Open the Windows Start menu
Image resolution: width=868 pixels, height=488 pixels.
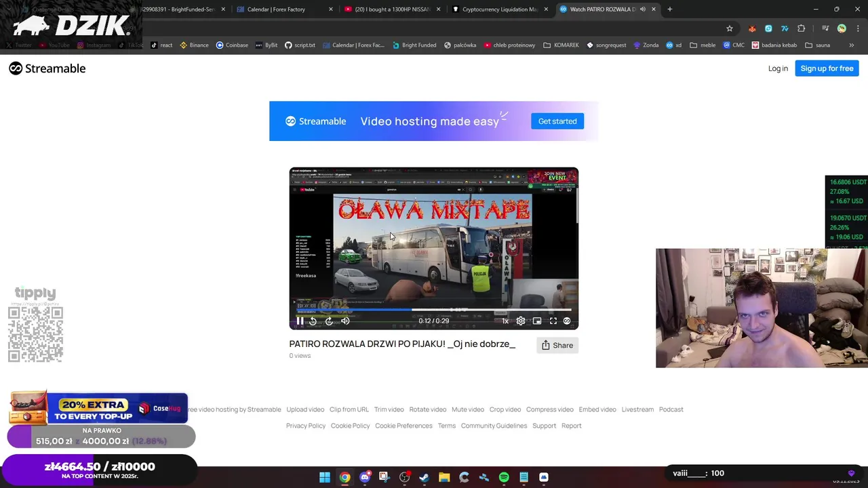325,477
